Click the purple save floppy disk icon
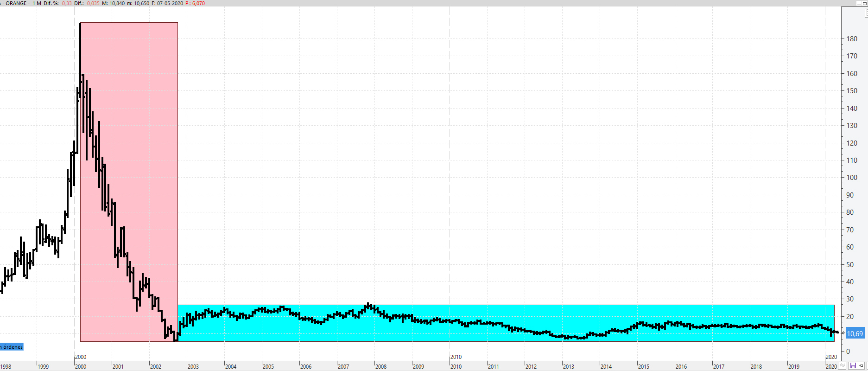868x371 pixels. 853,366
